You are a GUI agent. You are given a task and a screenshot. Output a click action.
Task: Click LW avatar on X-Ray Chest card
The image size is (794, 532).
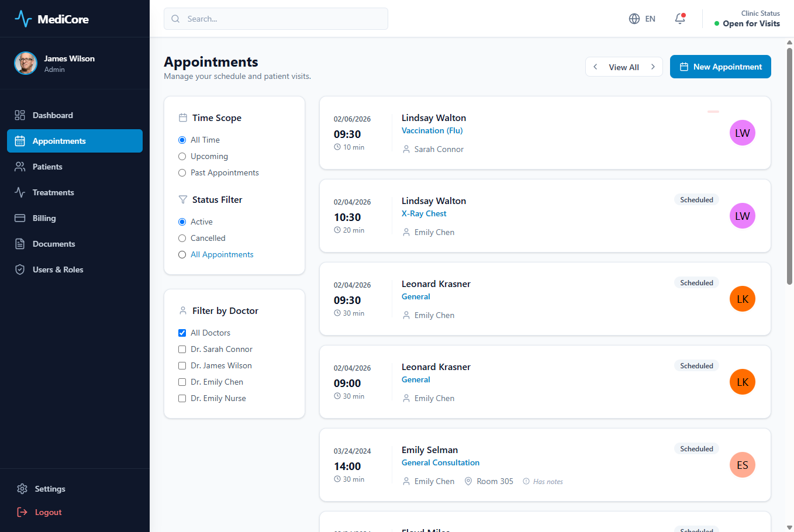coord(743,216)
